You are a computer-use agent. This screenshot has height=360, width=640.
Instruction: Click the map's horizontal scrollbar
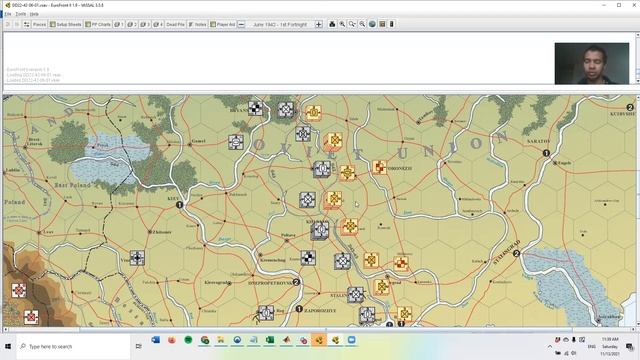point(319,329)
